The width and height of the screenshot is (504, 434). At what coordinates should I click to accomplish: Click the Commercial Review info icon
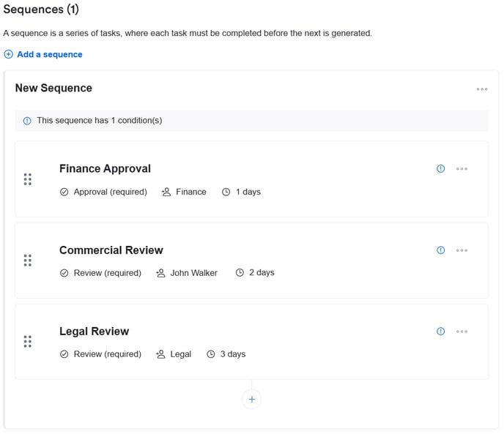tap(440, 250)
